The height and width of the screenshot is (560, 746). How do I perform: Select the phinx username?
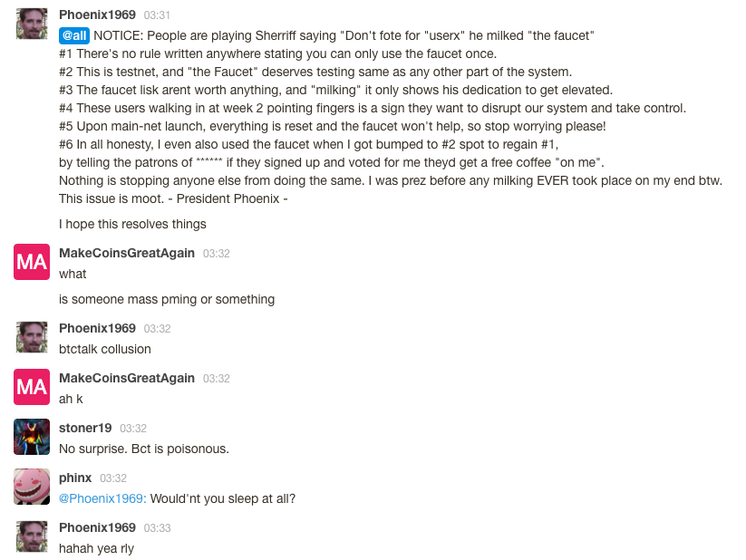pos(75,478)
